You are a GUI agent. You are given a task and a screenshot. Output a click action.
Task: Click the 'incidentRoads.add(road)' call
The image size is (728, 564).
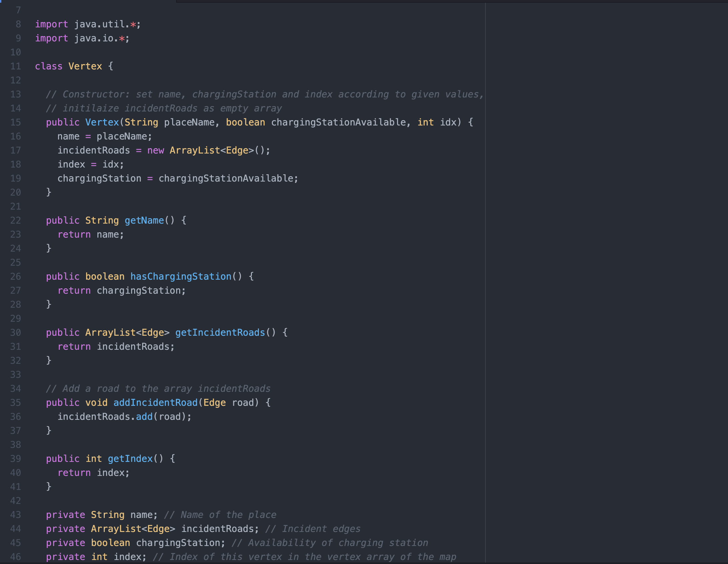click(x=124, y=417)
